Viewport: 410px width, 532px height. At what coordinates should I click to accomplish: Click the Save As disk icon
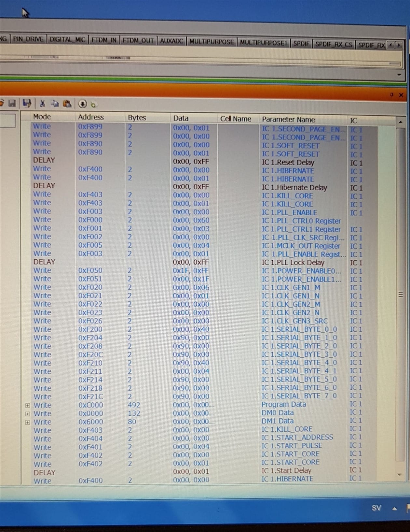pos(27,104)
